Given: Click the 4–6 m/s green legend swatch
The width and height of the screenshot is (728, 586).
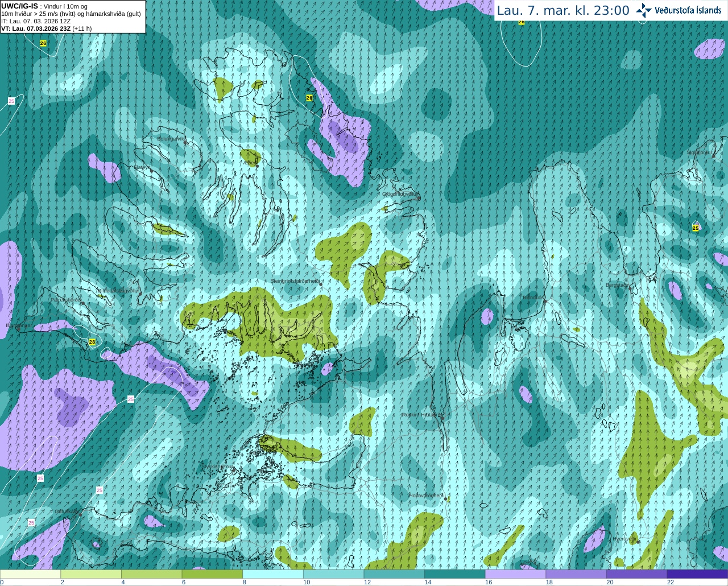Looking at the screenshot, I should coord(151,574).
